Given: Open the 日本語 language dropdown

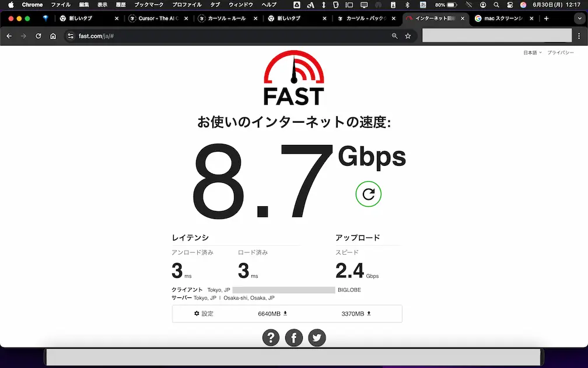Looking at the screenshot, I should pos(533,53).
